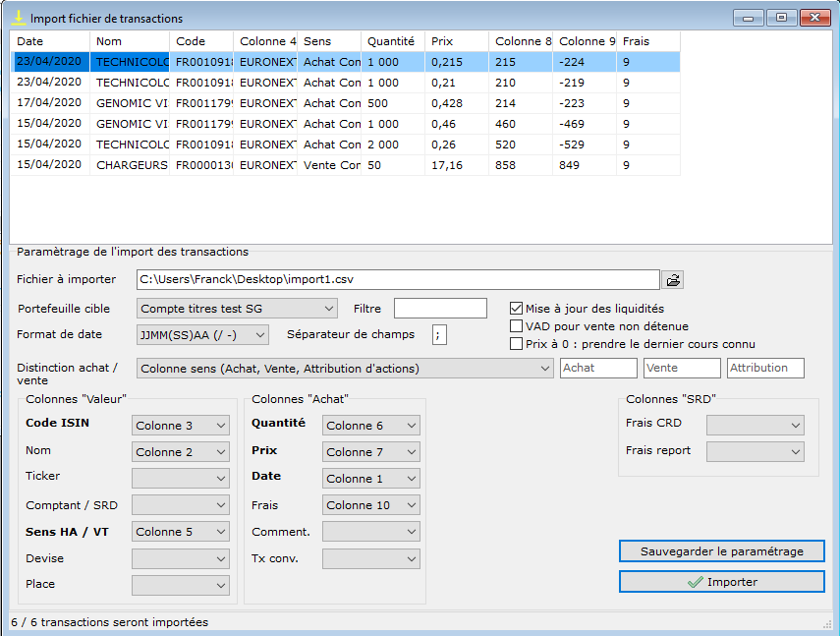Viewport: 840px width, 636px height.
Task: Open Comptant / SRD dropdown
Action: (181, 505)
